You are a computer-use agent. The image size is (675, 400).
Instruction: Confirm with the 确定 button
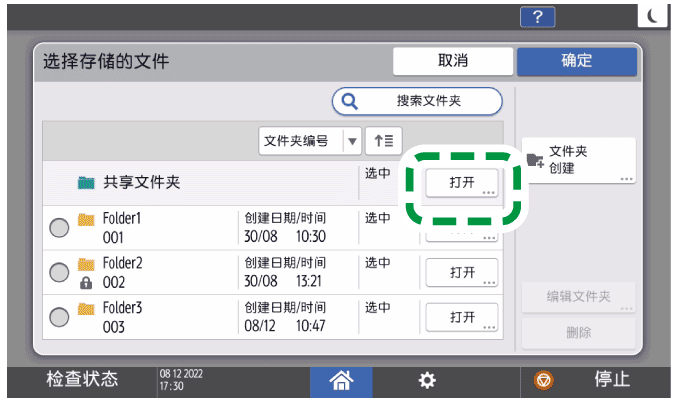pos(577,61)
